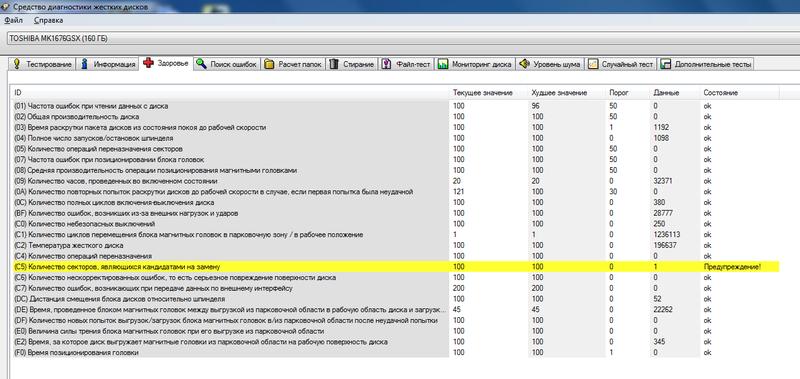Select row (C1) циклов перемещения блока головок

[x=395, y=235]
